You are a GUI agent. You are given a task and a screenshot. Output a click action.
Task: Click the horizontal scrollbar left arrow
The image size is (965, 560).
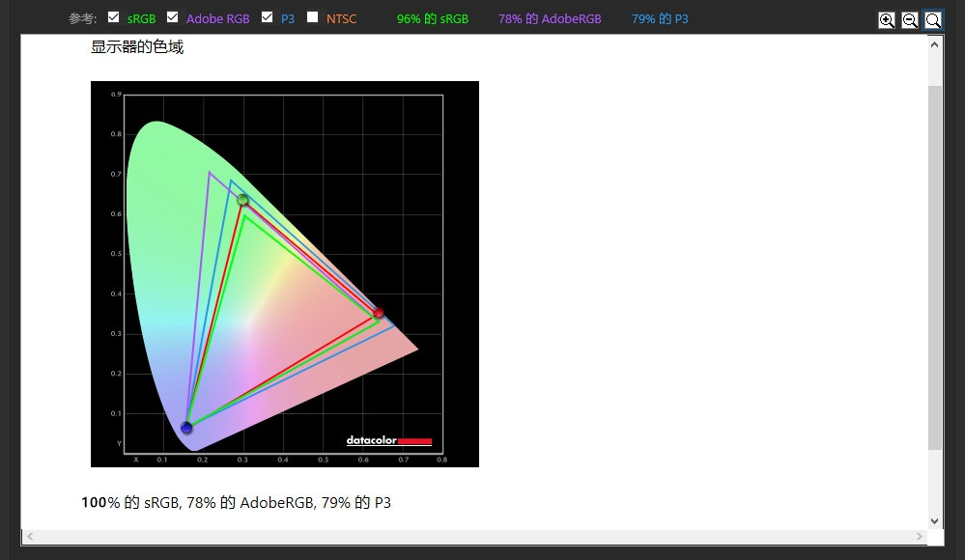click(30, 536)
